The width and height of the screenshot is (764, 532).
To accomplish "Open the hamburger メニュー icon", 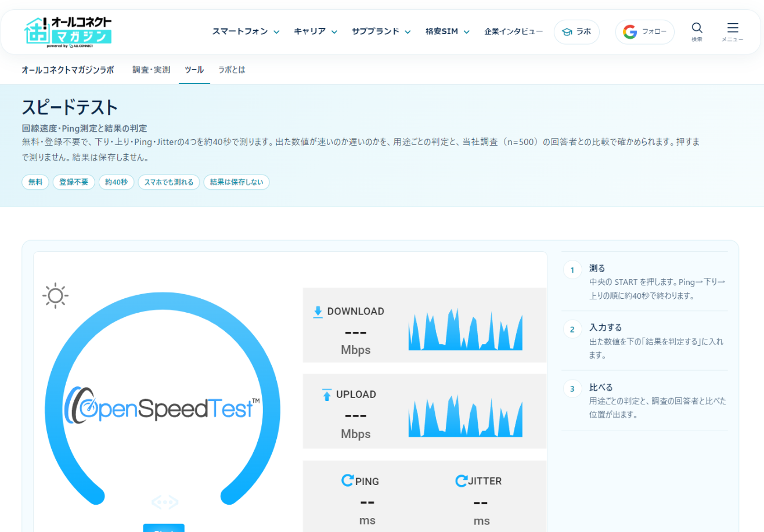I will pyautogui.click(x=733, y=28).
